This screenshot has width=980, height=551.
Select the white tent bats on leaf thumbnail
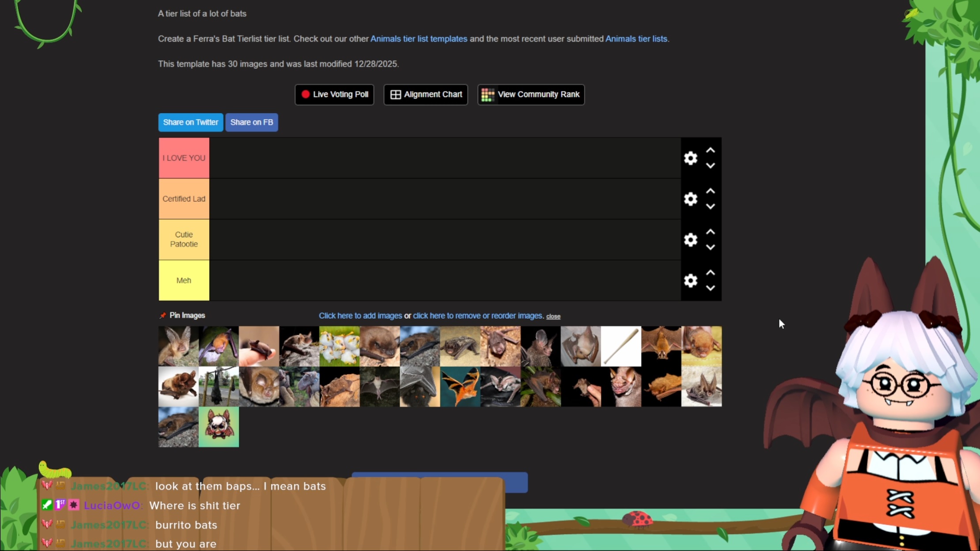[339, 346]
